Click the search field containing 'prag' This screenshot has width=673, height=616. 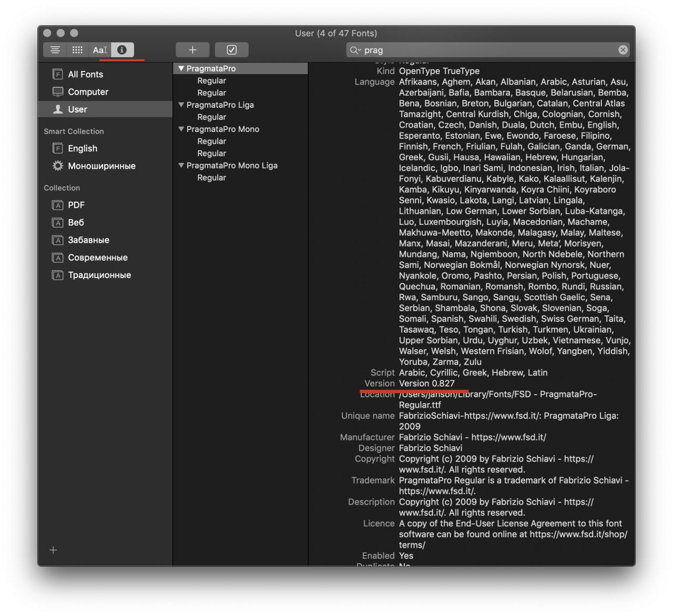487,50
